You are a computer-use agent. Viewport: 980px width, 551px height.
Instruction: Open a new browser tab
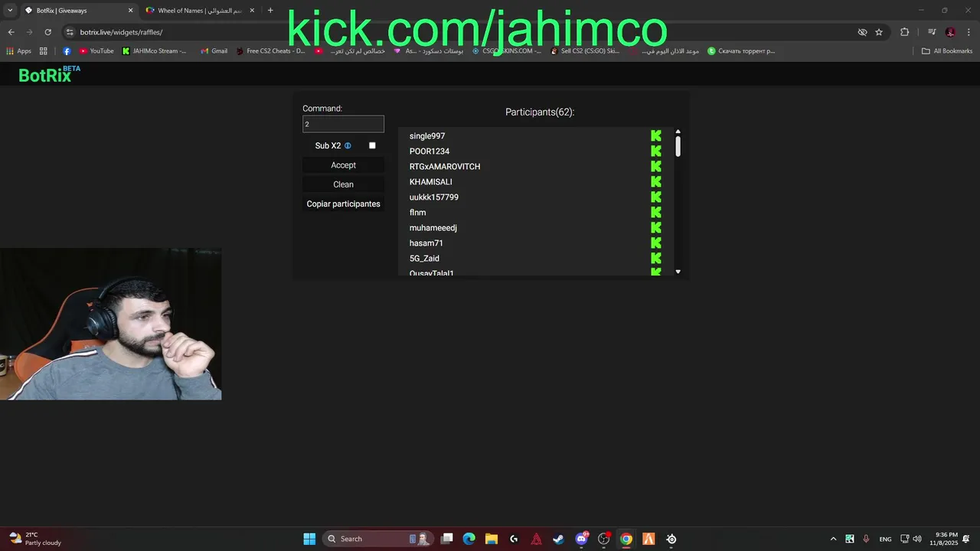click(270, 11)
